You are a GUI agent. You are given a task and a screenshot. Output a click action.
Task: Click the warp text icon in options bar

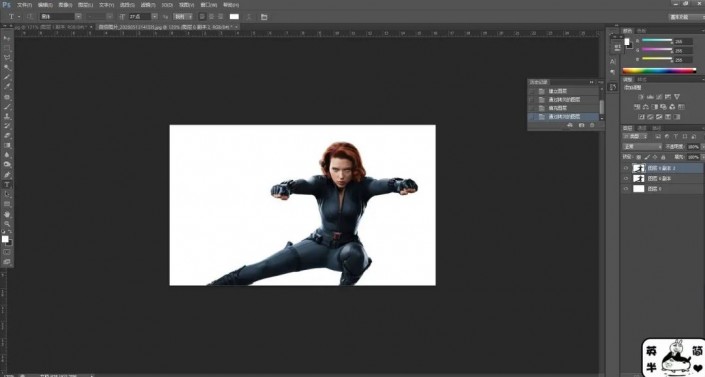(249, 17)
